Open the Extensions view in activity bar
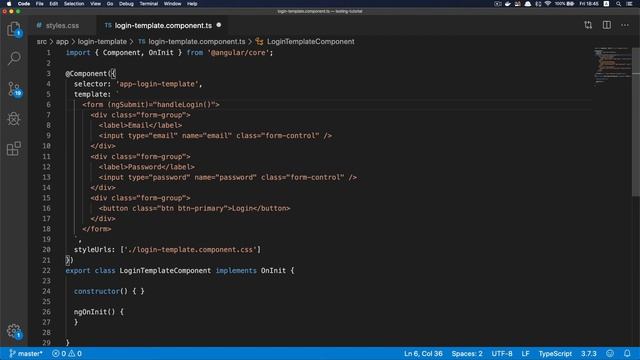The height and width of the screenshot is (360, 640). click(x=14, y=149)
